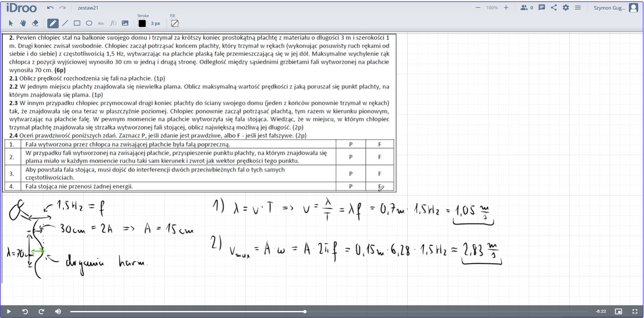Select the Abc text tool
The image size is (644, 318).
(x=101, y=23)
